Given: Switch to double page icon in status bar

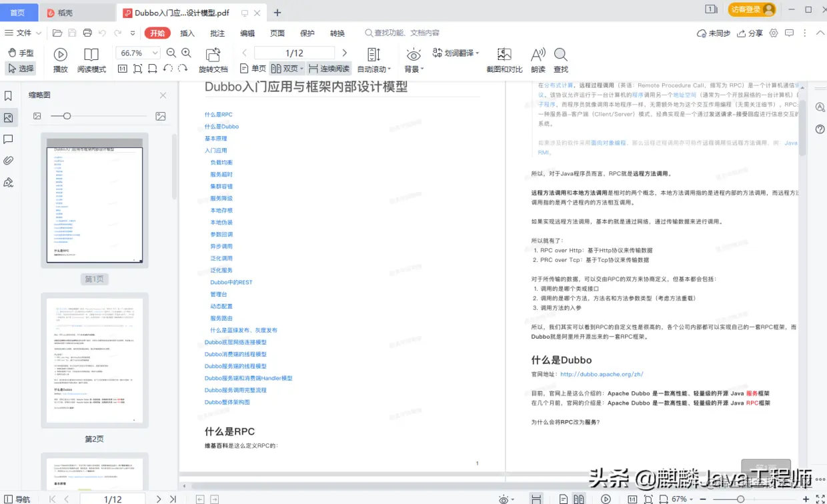Looking at the screenshot, I should pos(579,499).
